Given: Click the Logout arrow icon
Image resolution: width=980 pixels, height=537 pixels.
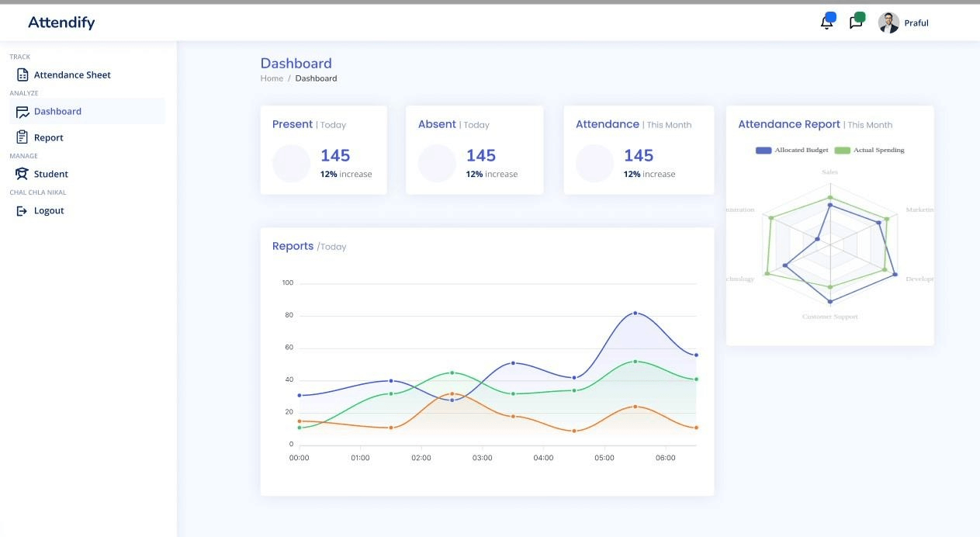Looking at the screenshot, I should 23,211.
